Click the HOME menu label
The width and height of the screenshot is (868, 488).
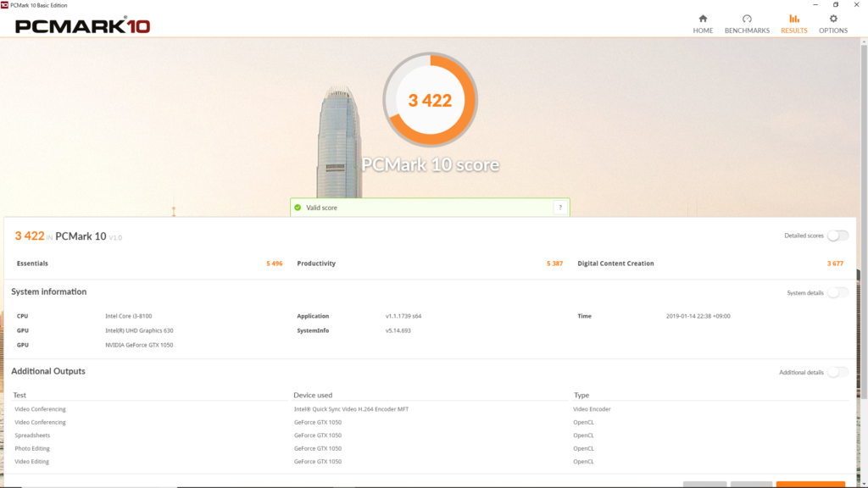click(x=703, y=30)
